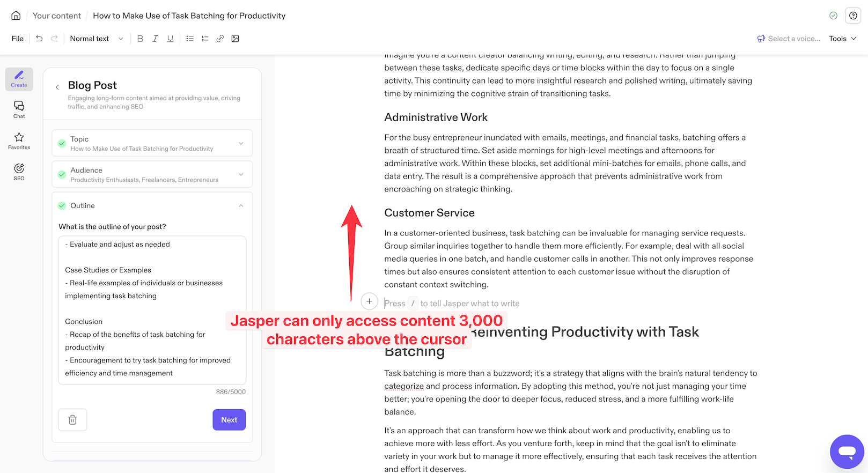Insert a hyperlink

click(220, 39)
